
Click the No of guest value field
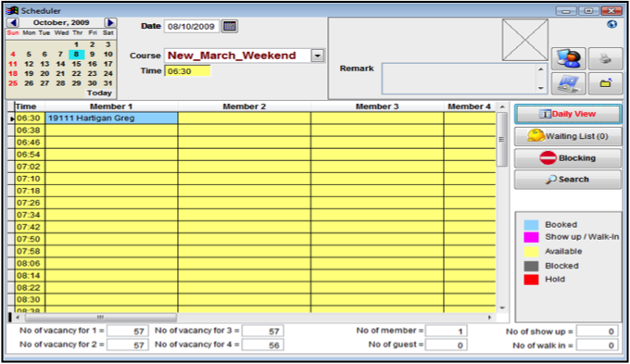click(446, 345)
